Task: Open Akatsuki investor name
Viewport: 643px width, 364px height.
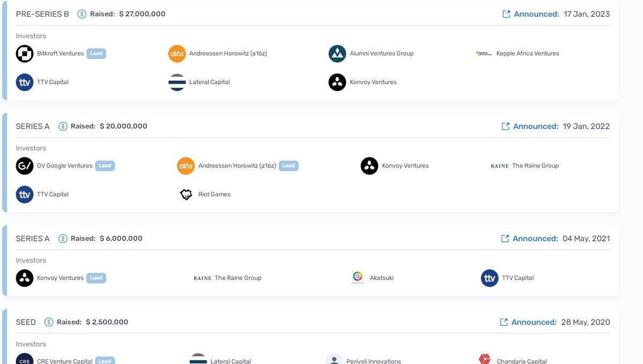Action: (382, 278)
